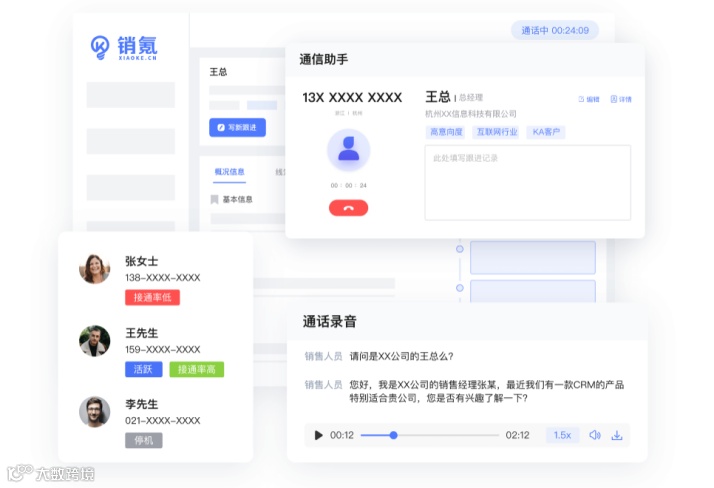Click the 停机 gray tag
Viewport: 714px width, 488px height.
click(143, 440)
